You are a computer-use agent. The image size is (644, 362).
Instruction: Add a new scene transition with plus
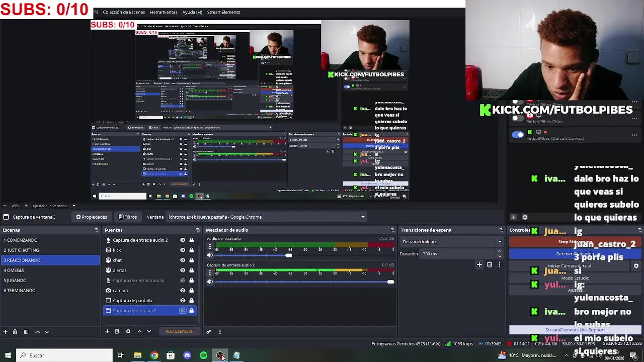pyautogui.click(x=479, y=264)
